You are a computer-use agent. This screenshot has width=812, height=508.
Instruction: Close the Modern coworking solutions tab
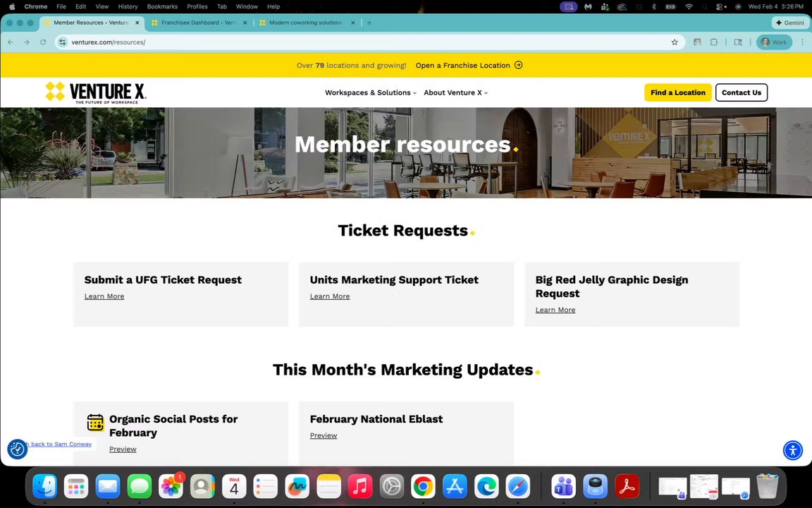pyautogui.click(x=353, y=23)
